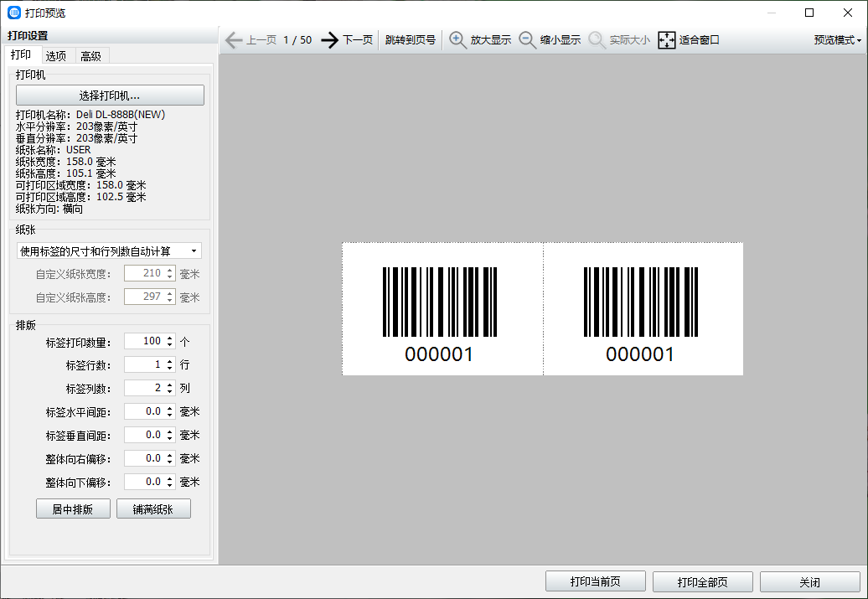868x599 pixels.
Task: Click the fit to window icon
Action: 667,39
